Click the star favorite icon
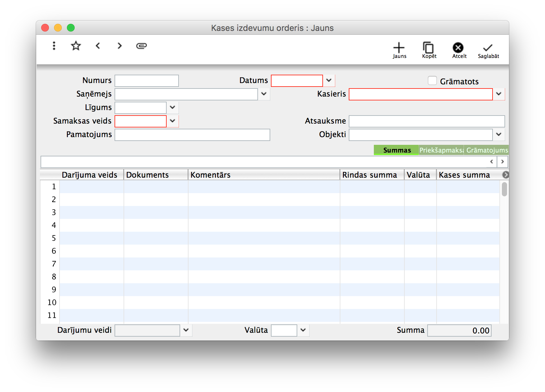The width and height of the screenshot is (545, 392). coord(76,46)
